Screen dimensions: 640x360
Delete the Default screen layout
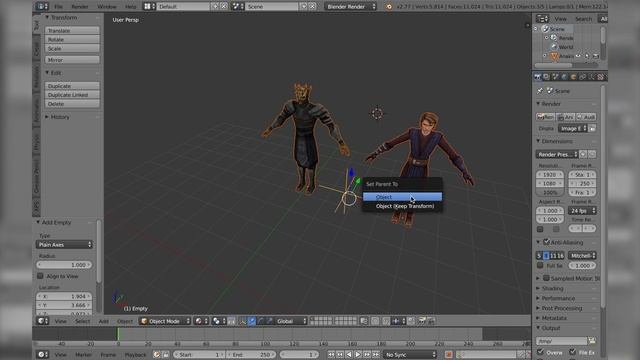click(224, 7)
